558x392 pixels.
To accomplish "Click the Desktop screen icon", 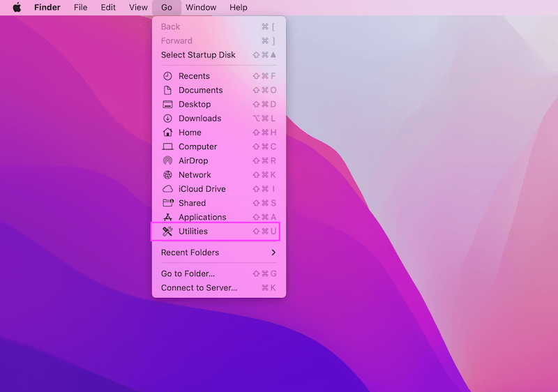I will (x=167, y=104).
